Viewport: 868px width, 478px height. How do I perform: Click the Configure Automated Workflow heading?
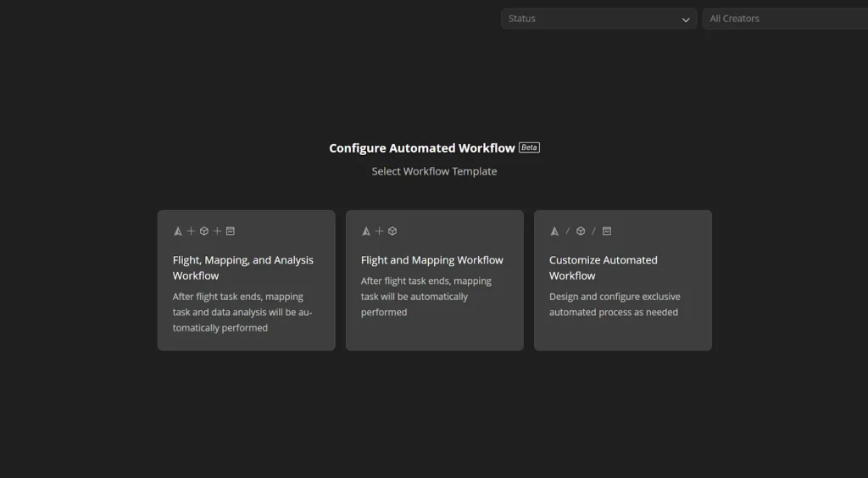422,148
